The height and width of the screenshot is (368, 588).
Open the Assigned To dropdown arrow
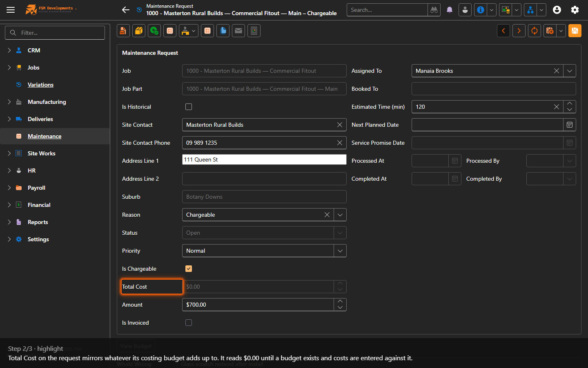[x=570, y=71]
